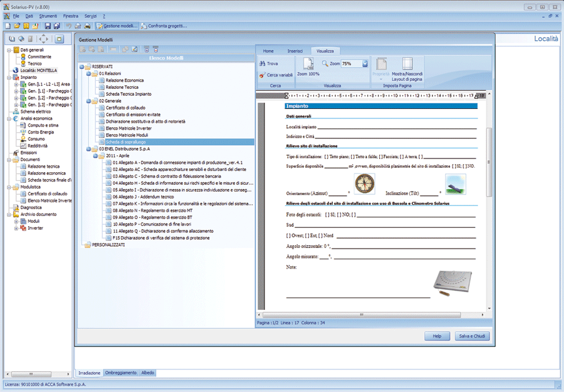Click the Salva e Chiudi button
Viewport: 564px width, 392px height.
click(473, 336)
